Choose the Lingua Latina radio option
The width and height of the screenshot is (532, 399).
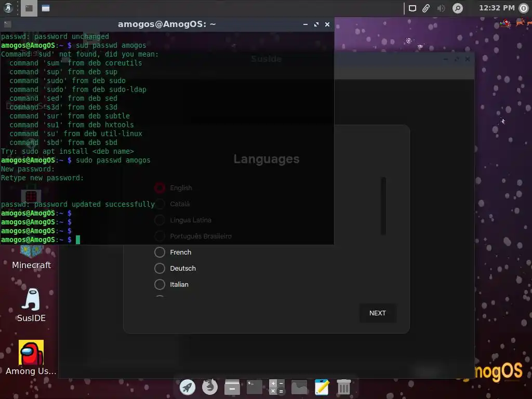pos(159,220)
